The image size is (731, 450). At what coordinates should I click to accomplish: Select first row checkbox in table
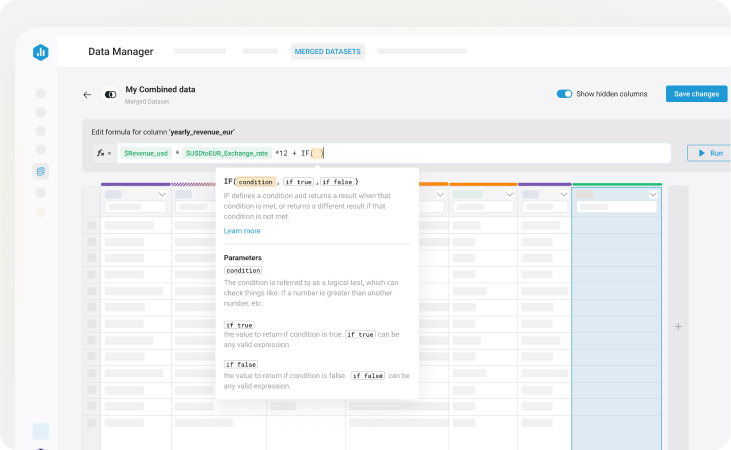pos(91,226)
